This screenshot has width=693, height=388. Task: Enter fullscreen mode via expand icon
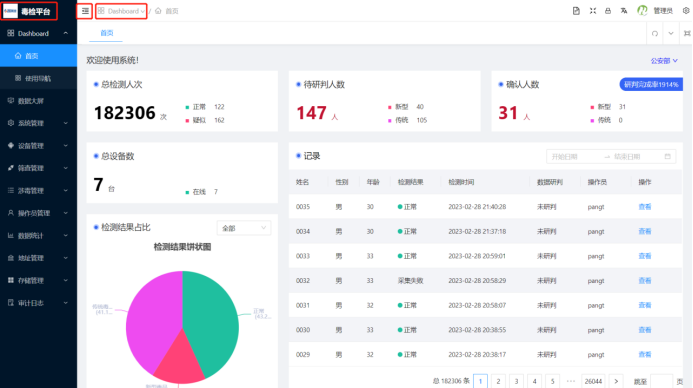point(593,11)
